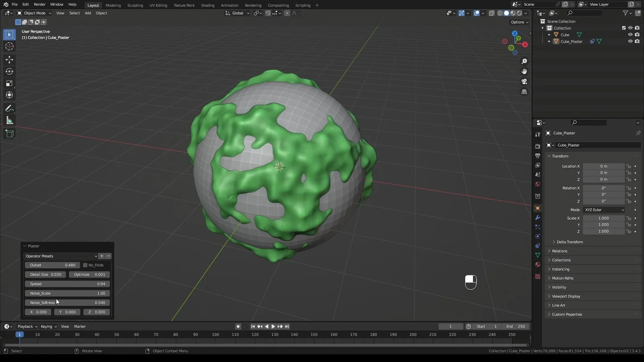Click the Options button in viewport

click(519, 22)
